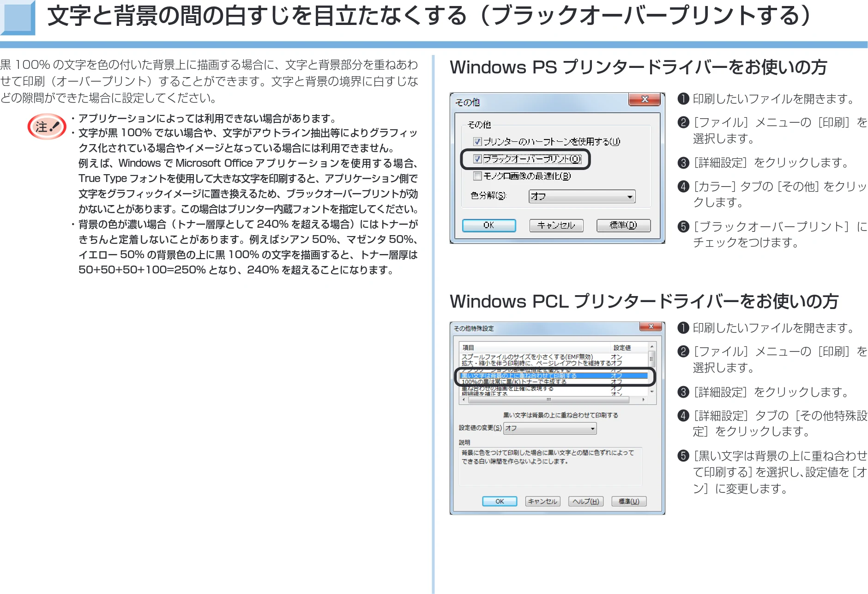The width and height of the screenshot is (868, 594).
Task: Click キャンセル in the その他 dialog
Action: click(556, 225)
